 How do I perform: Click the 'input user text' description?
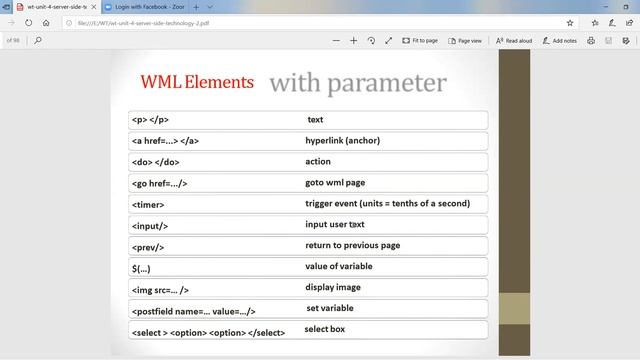[335, 224]
